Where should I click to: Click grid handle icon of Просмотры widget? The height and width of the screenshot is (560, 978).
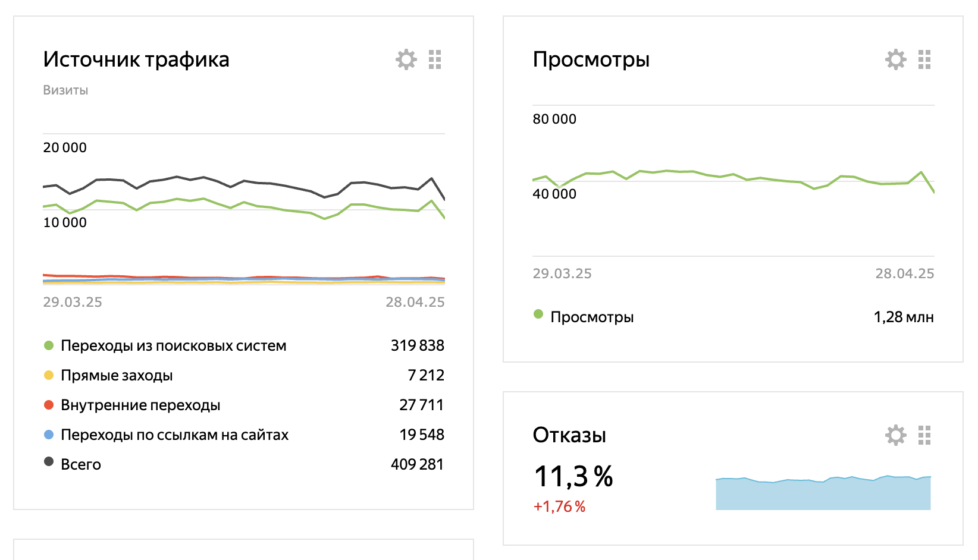pos(924,59)
